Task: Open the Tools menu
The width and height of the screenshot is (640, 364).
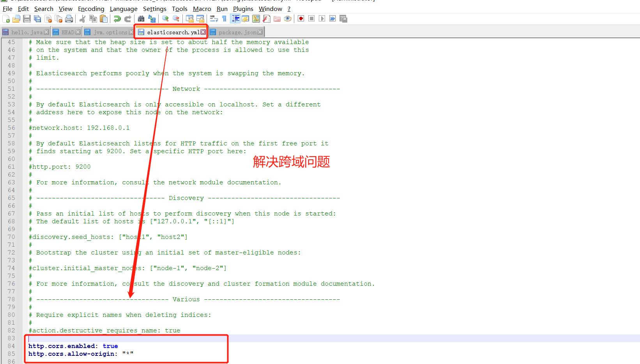Action: click(x=180, y=9)
